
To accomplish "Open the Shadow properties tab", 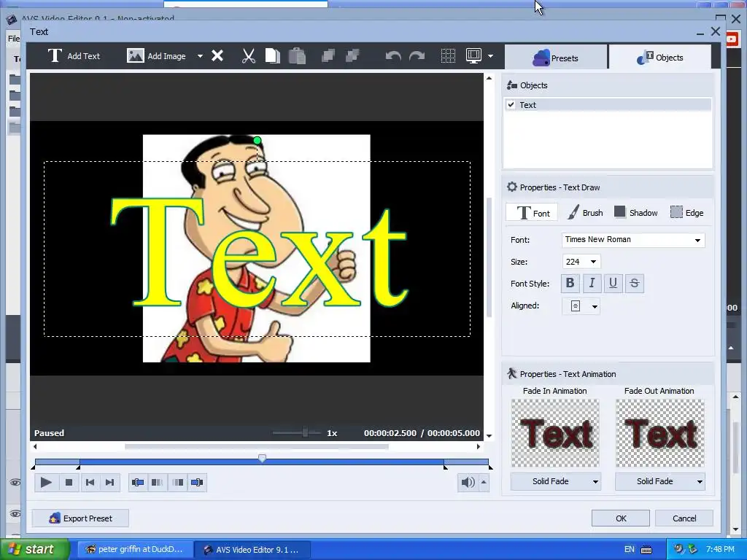I will pos(635,213).
